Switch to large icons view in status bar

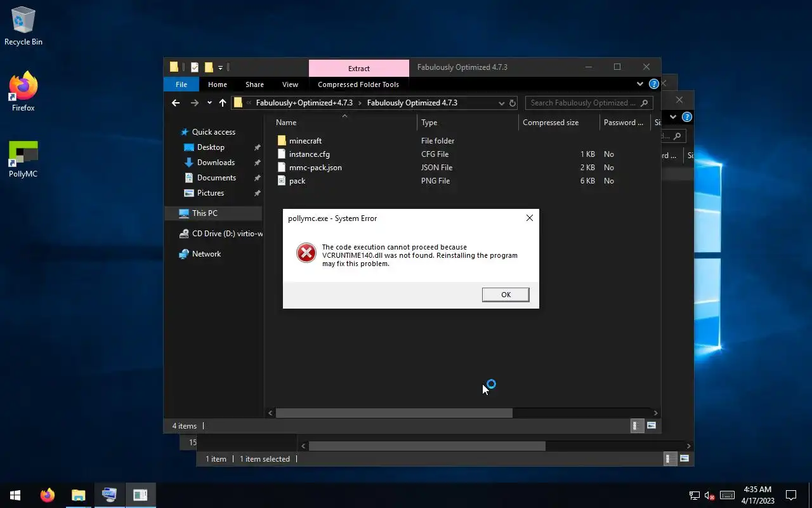tap(651, 426)
